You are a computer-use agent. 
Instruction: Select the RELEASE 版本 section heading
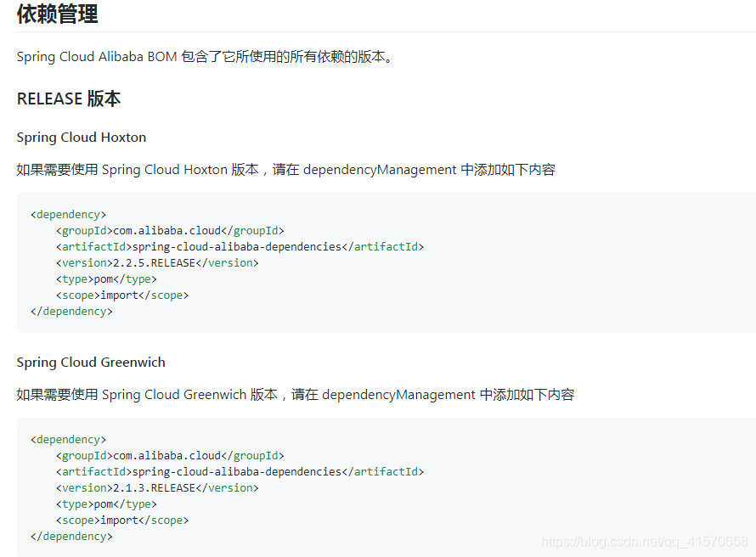(68, 98)
